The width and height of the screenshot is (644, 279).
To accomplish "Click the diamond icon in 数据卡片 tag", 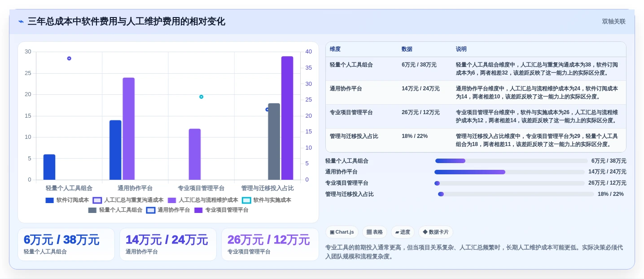I will point(425,232).
